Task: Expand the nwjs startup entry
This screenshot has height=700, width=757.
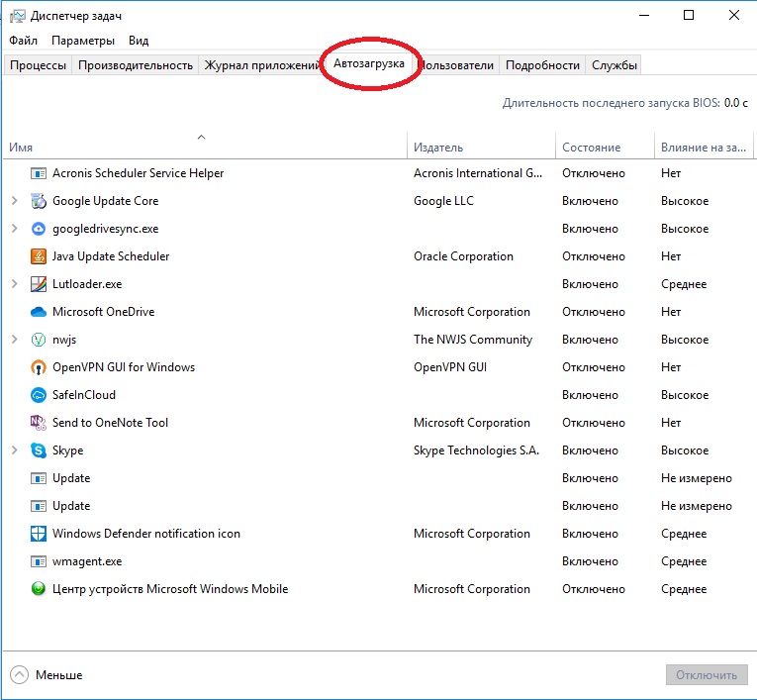Action: (14, 340)
